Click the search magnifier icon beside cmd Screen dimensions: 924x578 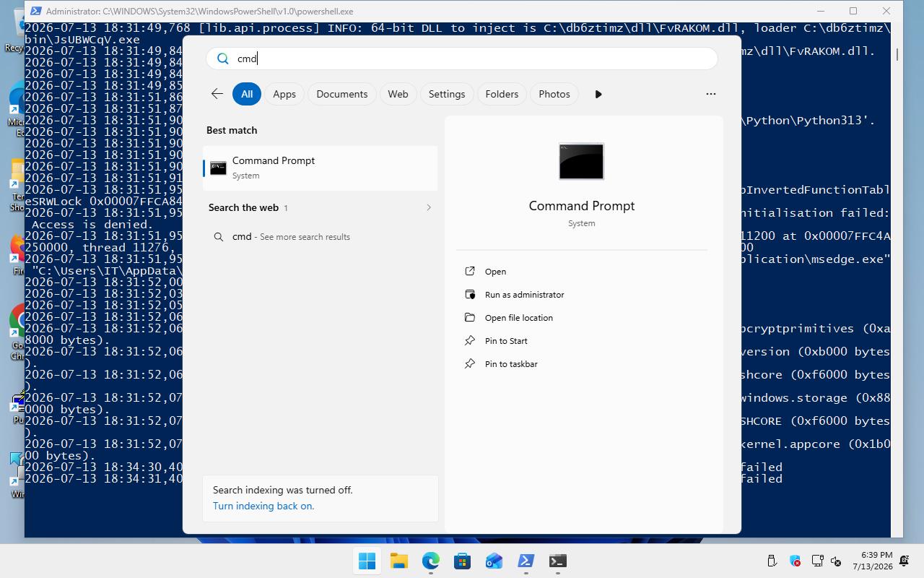point(223,59)
